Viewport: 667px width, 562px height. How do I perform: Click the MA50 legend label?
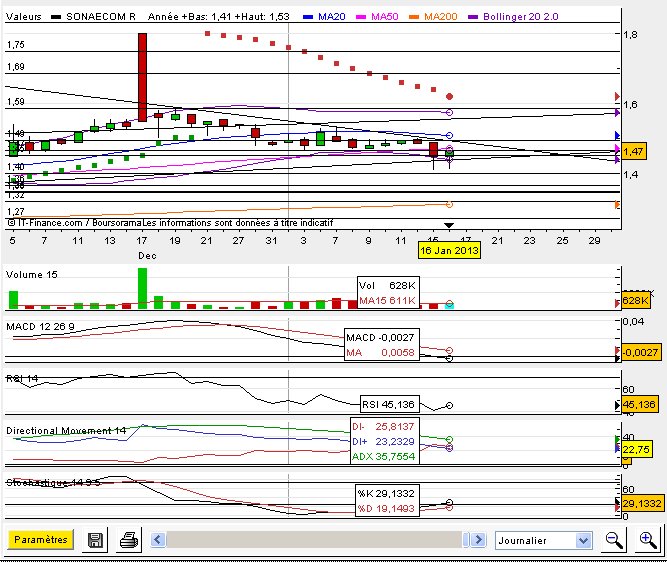click(x=385, y=17)
